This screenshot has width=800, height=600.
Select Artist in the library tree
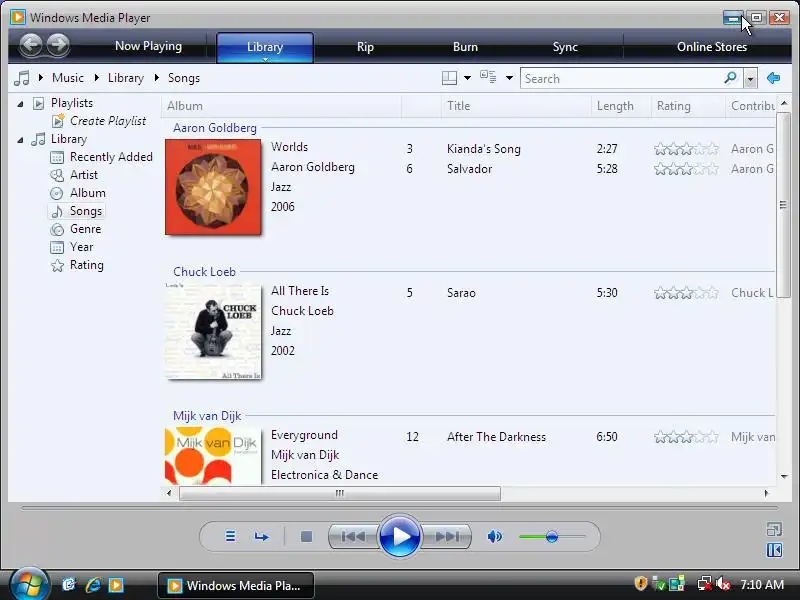coord(84,175)
